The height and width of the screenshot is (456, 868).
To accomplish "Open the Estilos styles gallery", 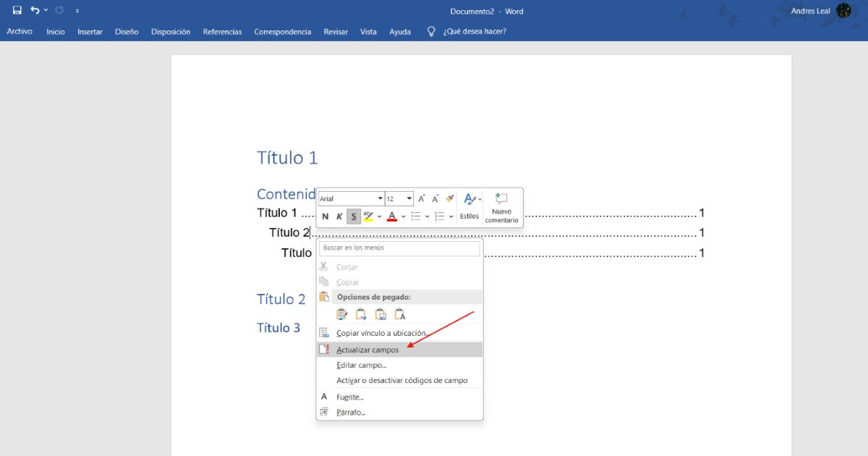I will [x=470, y=207].
